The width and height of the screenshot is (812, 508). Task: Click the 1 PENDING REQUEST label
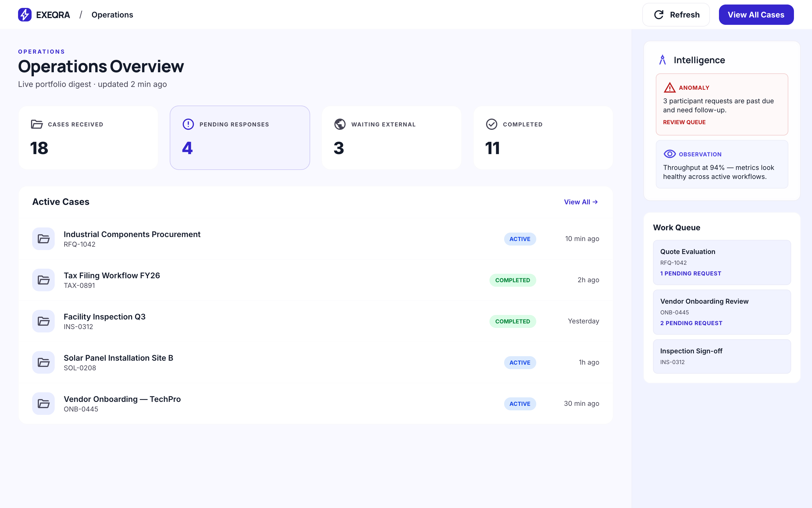[x=690, y=273]
